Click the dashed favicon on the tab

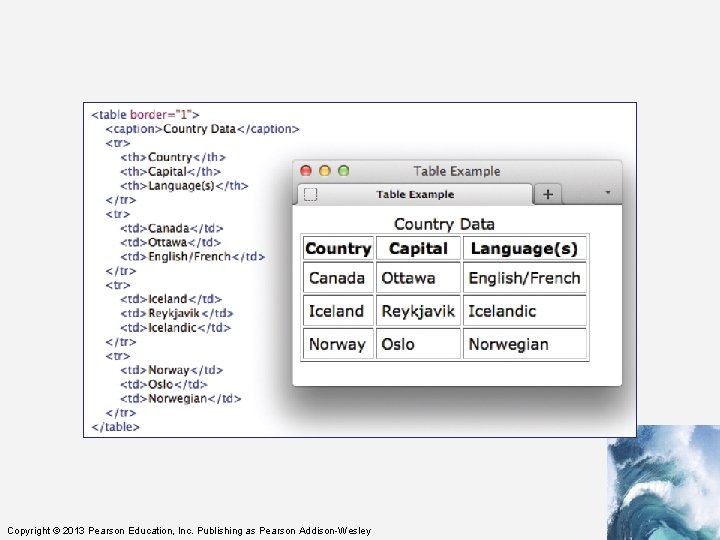pyautogui.click(x=310, y=195)
